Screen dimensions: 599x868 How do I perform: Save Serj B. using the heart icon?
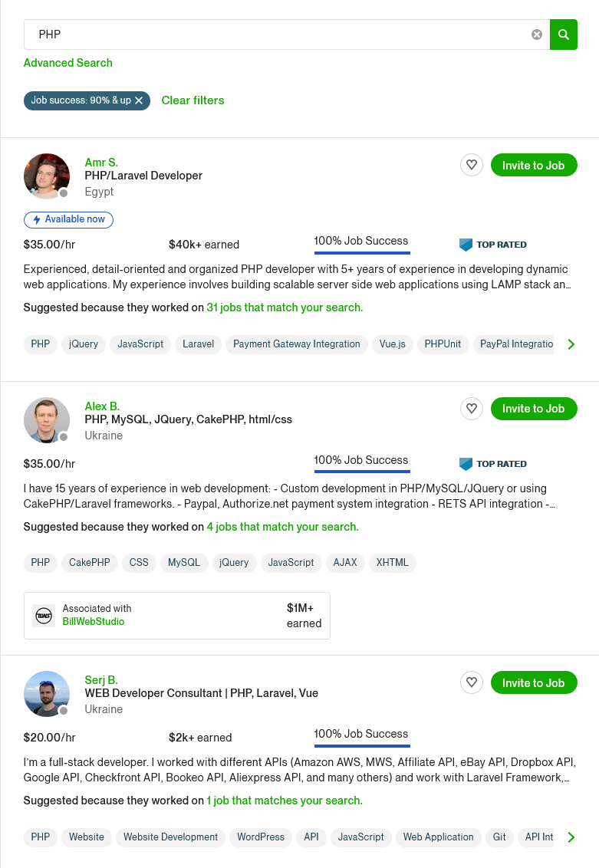click(472, 682)
